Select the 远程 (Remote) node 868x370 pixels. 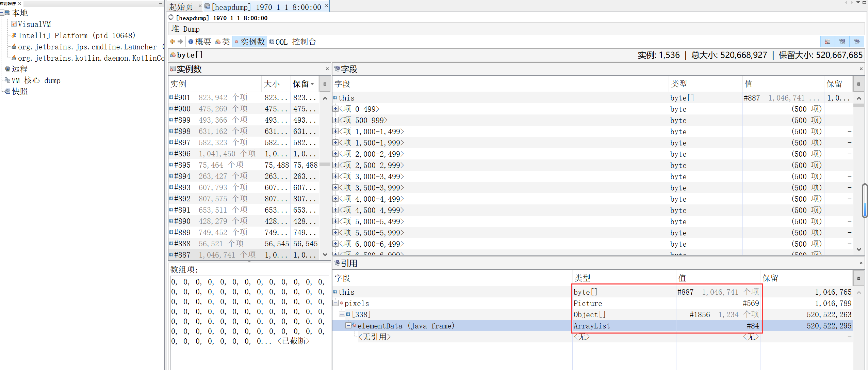pos(16,69)
